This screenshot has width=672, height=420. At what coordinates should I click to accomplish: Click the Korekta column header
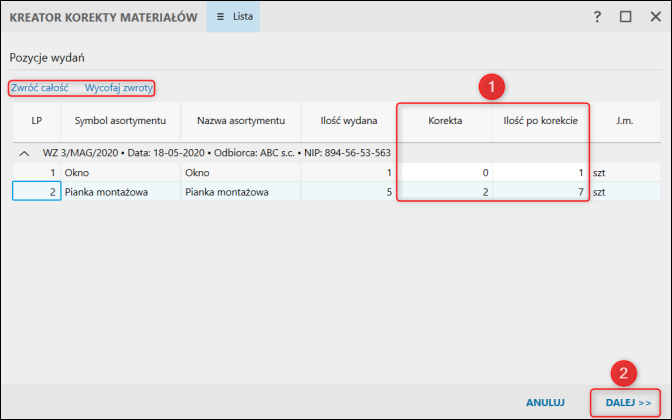coord(445,121)
